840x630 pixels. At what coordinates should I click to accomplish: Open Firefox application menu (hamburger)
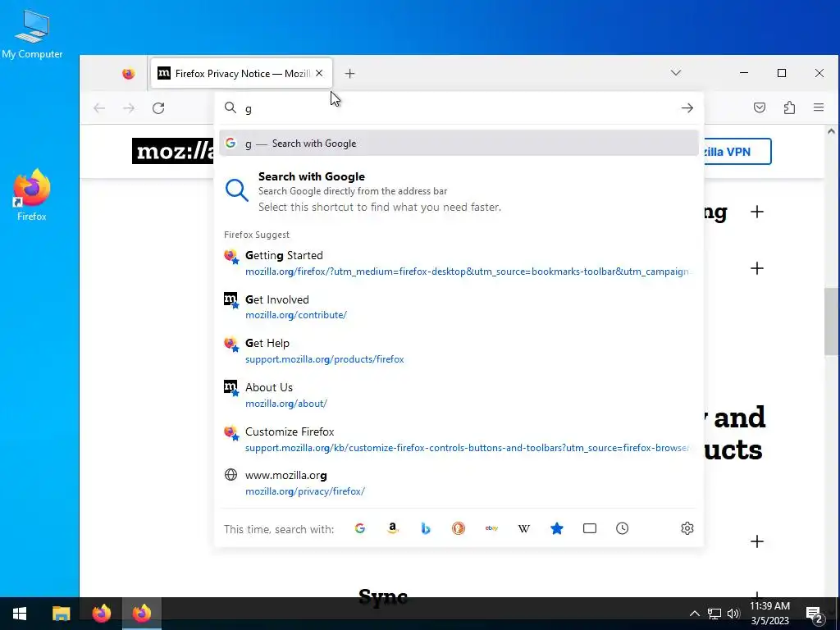(x=818, y=107)
